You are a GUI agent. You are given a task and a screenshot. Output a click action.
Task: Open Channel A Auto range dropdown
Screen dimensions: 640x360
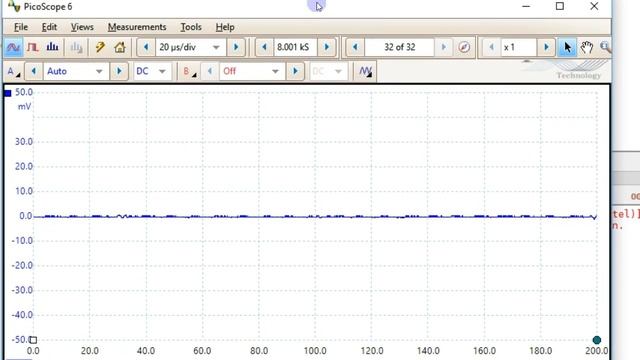76,71
